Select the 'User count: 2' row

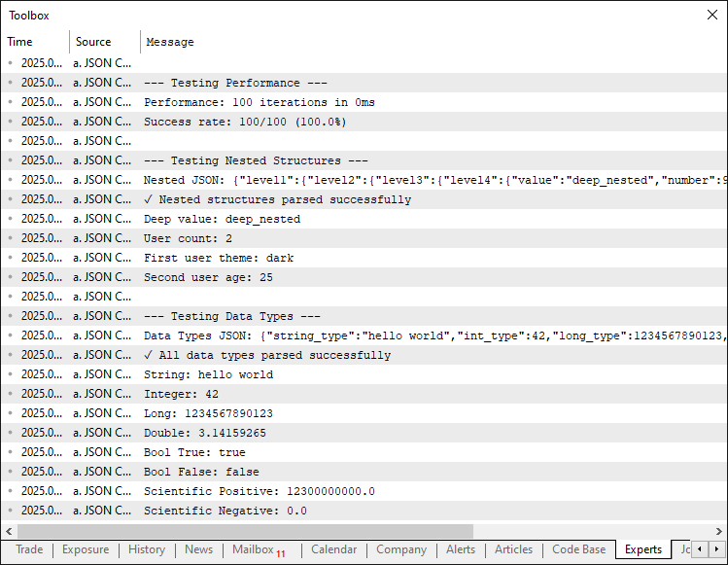[364, 238]
